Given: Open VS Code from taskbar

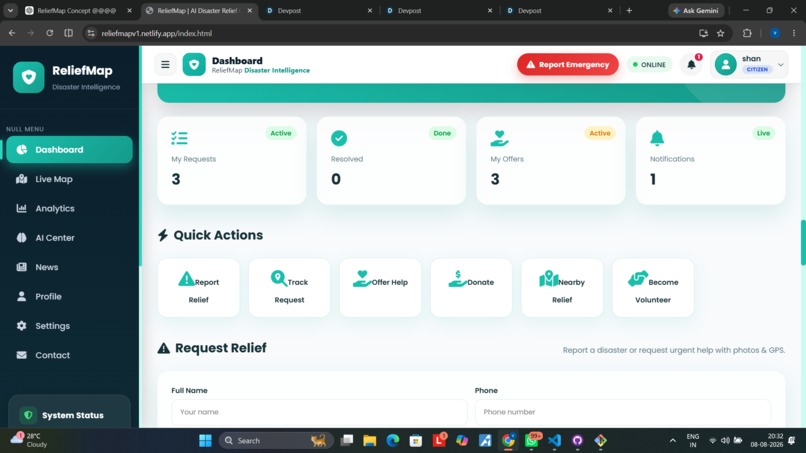Looking at the screenshot, I should 555,441.
